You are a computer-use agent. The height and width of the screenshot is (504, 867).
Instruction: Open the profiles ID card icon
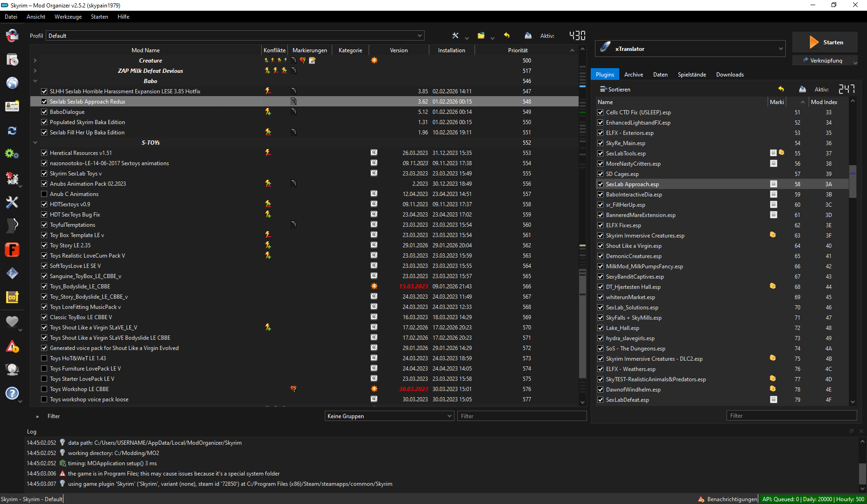tap(12, 106)
